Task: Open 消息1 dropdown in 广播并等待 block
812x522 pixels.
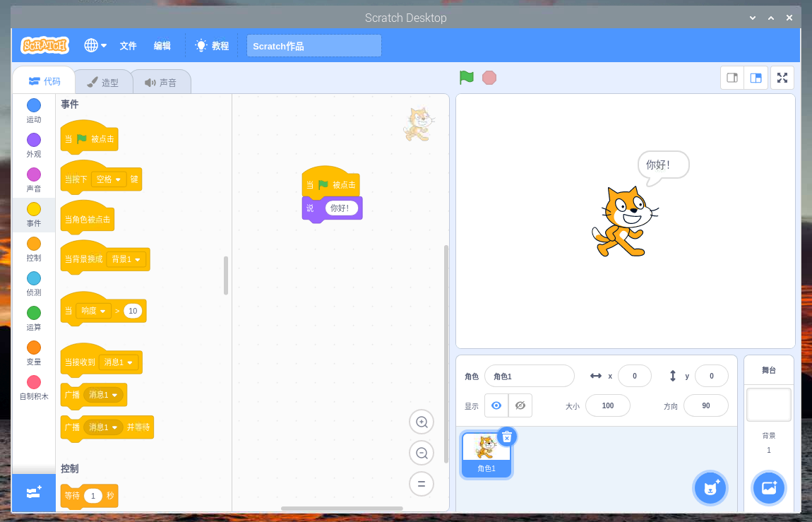Action: tap(103, 427)
